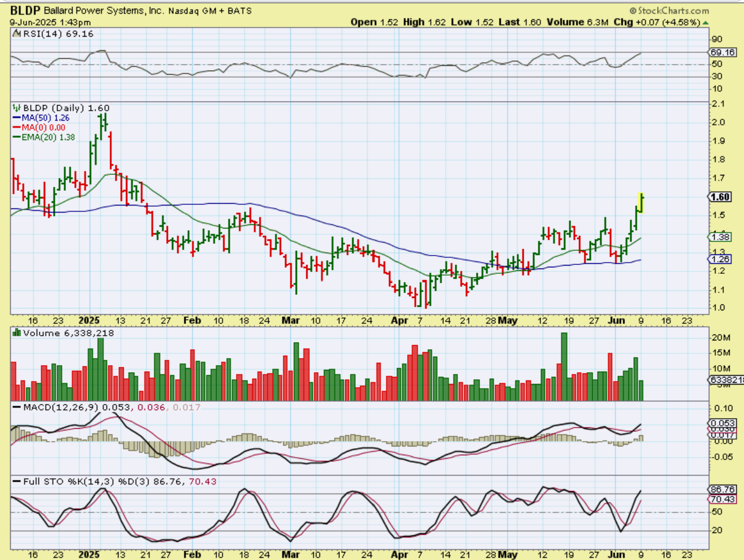Click the yellow-highlighted latest price bar
The width and height of the screenshot is (744, 560).
642,202
